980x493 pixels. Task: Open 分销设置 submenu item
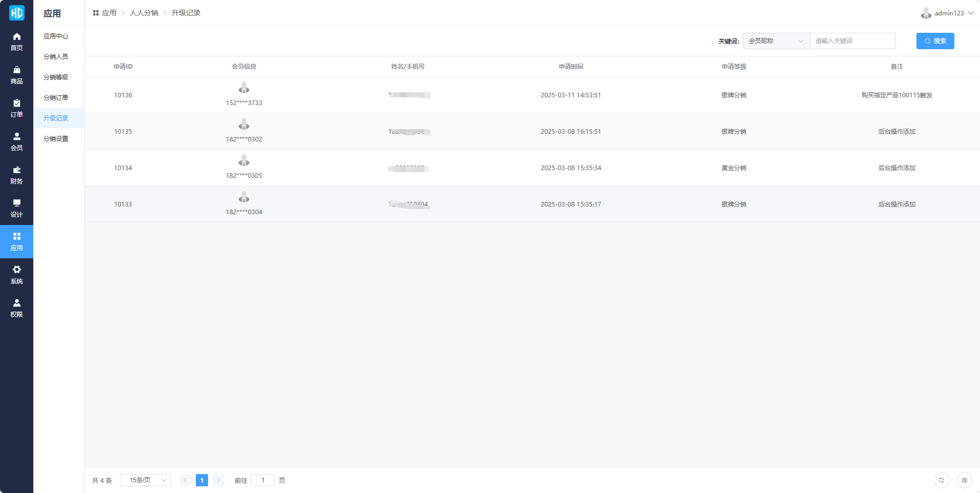coord(56,139)
